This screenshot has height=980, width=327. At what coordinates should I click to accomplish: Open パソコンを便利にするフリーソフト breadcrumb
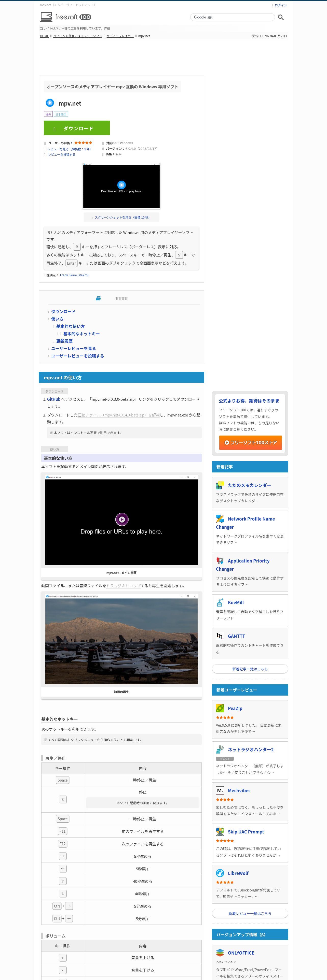78,36
